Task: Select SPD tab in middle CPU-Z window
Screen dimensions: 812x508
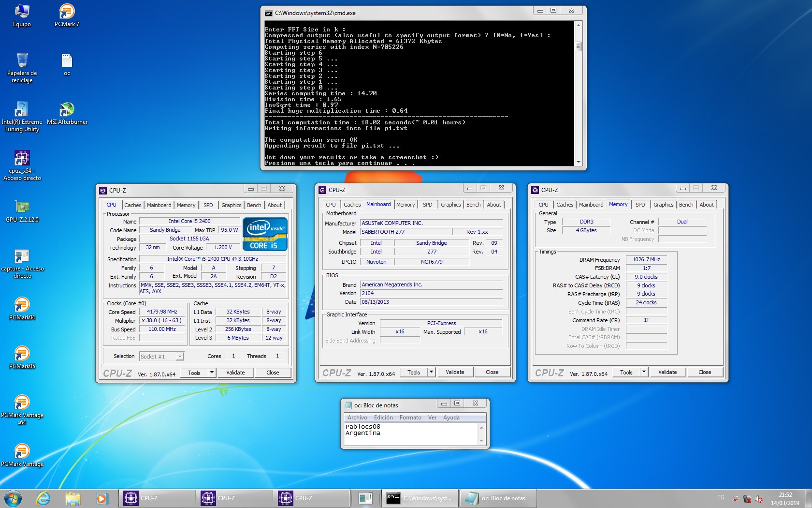Action: (x=428, y=205)
